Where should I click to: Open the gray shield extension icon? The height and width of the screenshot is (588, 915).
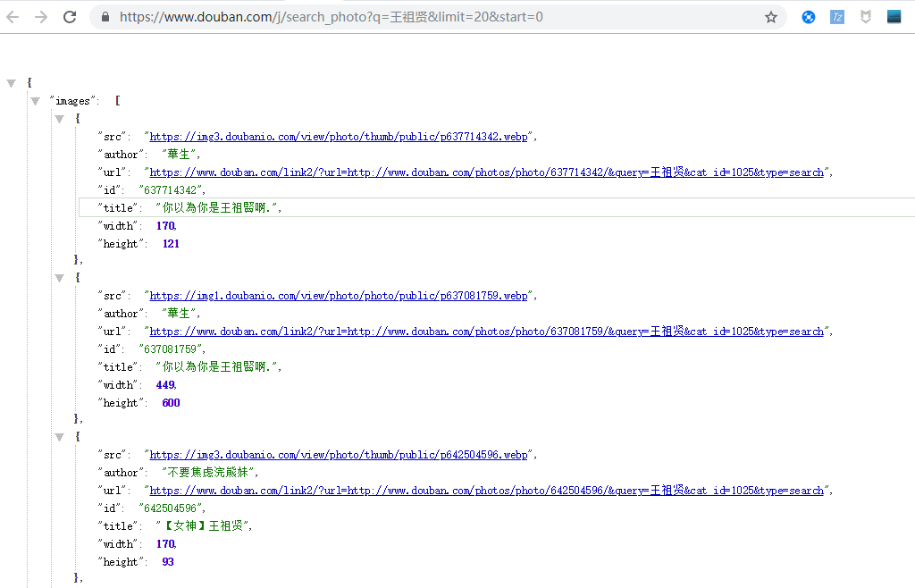(x=865, y=17)
